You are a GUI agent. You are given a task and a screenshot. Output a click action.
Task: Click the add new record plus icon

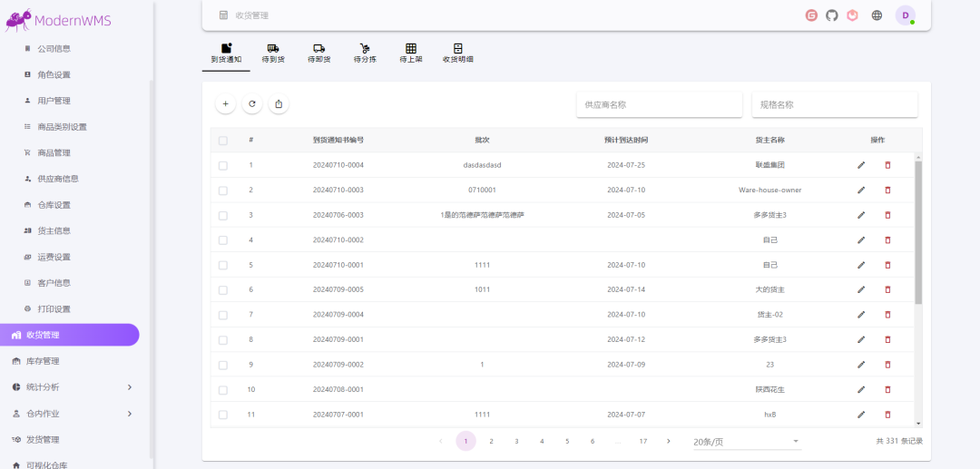[x=225, y=104]
